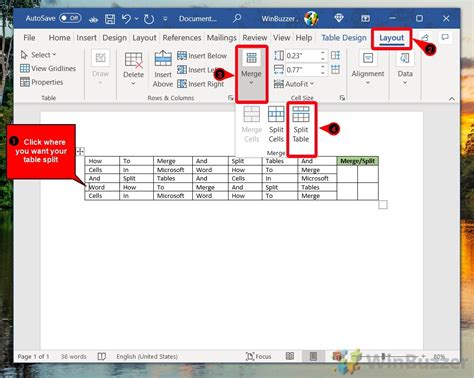Click Distribute Columns icon
This screenshot has width=474, height=378.
pyautogui.click(x=335, y=69)
